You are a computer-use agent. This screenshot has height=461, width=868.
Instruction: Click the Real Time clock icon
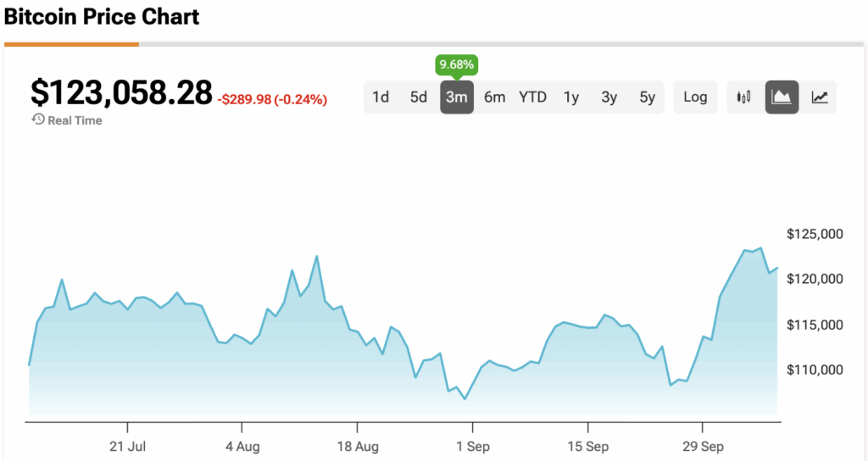tap(38, 120)
